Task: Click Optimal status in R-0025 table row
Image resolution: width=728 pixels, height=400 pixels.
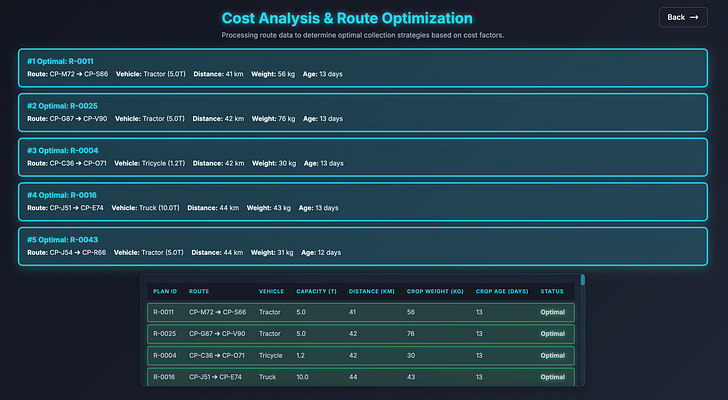Action: tap(552, 334)
